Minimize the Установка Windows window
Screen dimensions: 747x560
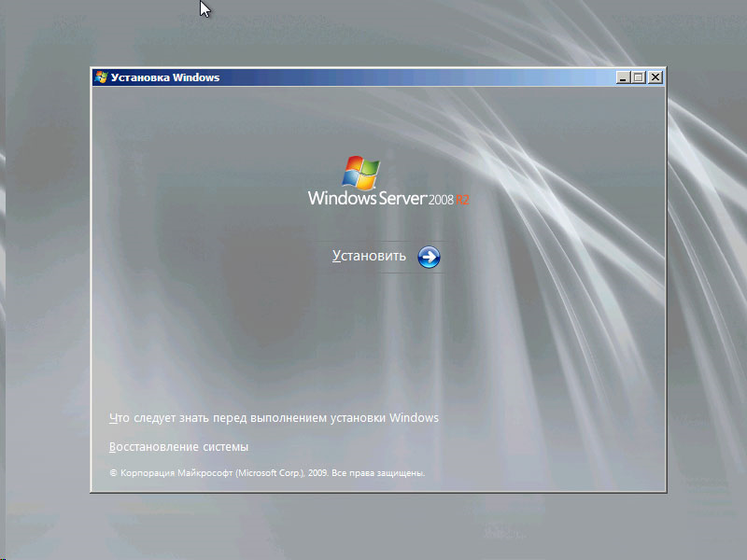pos(622,77)
